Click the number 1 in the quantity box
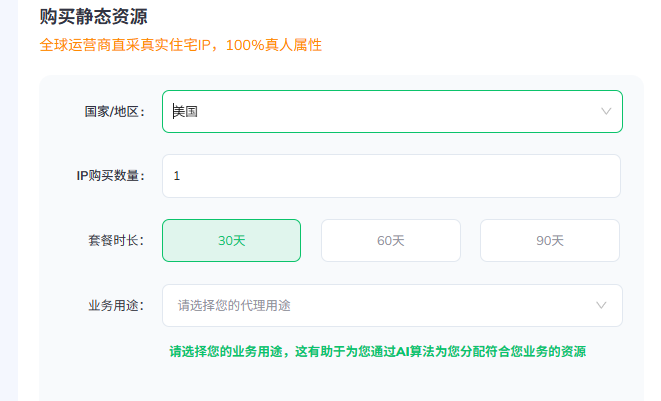Image resolution: width=661 pixels, height=401 pixels. (x=177, y=176)
